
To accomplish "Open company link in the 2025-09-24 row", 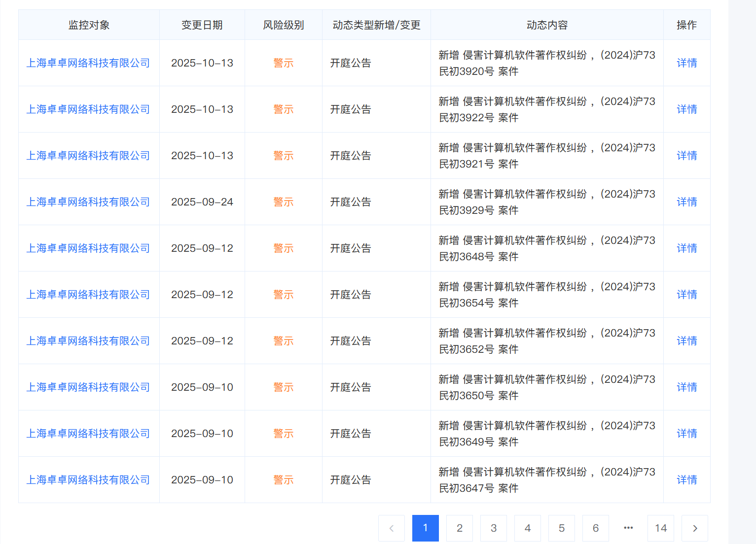I will [x=88, y=202].
